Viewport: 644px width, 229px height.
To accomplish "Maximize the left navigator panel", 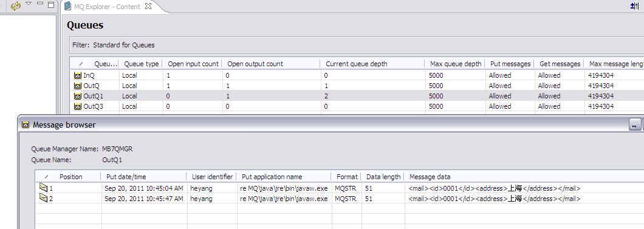I will pyautogui.click(x=51, y=4).
